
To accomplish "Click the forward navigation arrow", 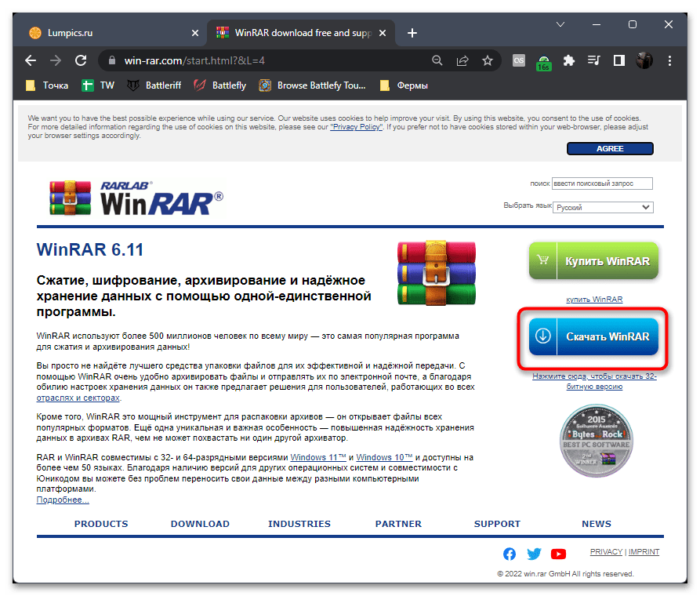I will pyautogui.click(x=56, y=60).
